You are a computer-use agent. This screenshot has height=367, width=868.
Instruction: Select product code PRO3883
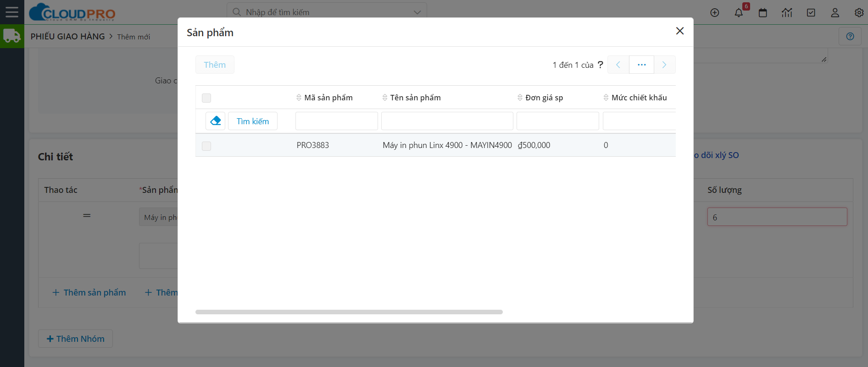pyautogui.click(x=313, y=145)
